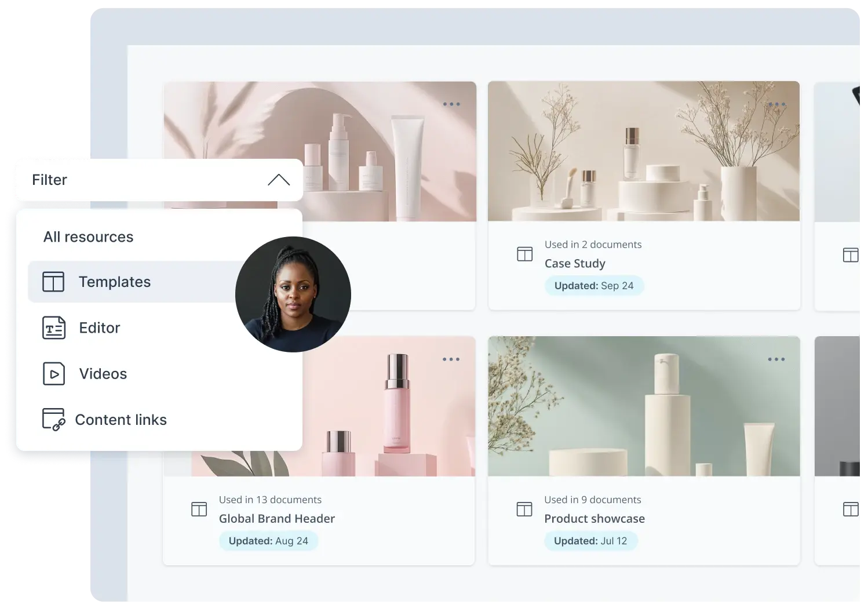Select the Templates filter icon
This screenshot has height=615, width=868.
click(x=53, y=282)
